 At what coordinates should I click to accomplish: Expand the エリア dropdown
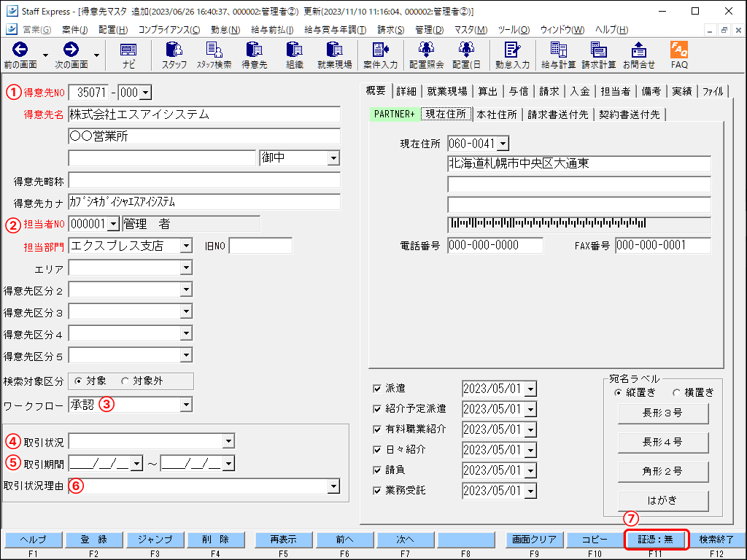click(x=186, y=268)
